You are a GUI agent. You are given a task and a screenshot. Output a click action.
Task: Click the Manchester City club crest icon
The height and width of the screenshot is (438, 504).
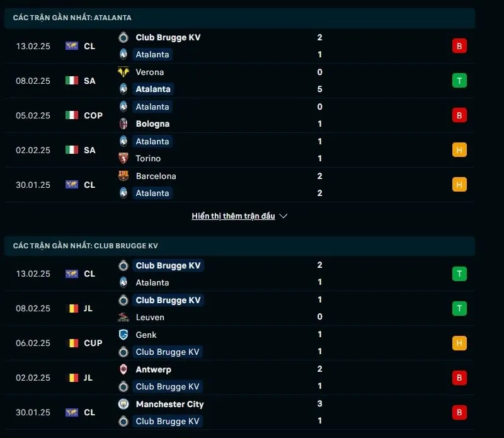[123, 404]
